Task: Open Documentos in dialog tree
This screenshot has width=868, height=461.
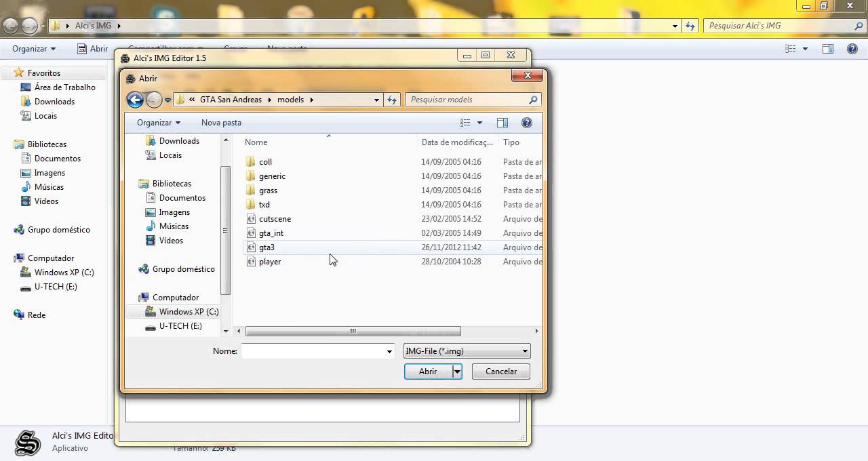Action: point(182,198)
